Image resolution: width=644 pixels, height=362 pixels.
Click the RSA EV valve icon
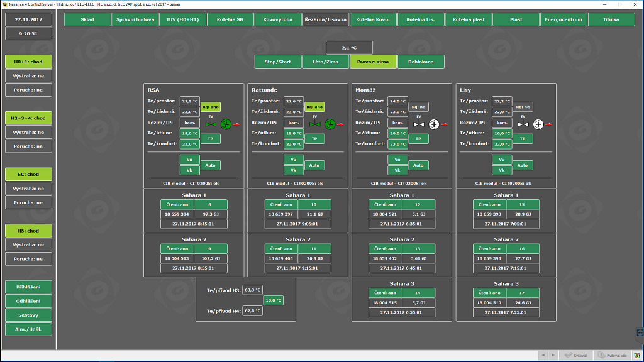coord(211,124)
